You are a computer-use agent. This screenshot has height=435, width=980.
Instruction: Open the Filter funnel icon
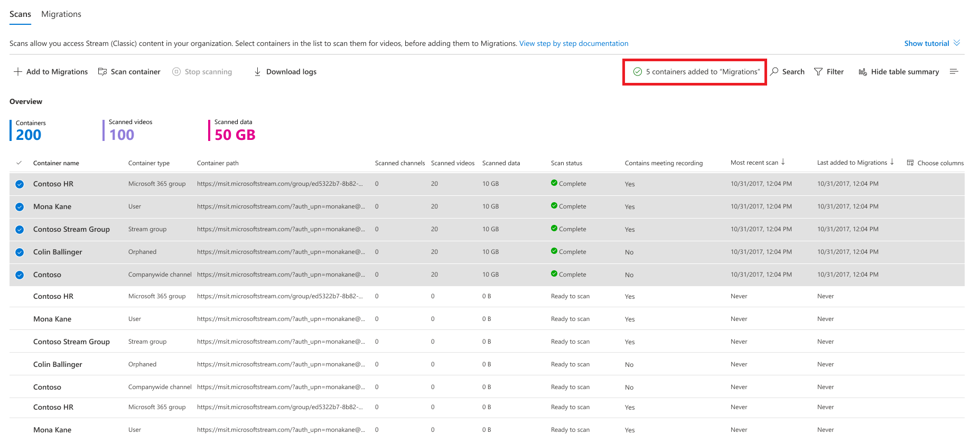click(818, 72)
